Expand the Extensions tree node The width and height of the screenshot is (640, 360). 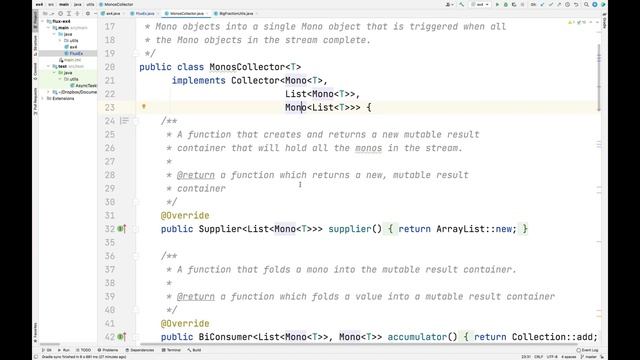[x=43, y=98]
